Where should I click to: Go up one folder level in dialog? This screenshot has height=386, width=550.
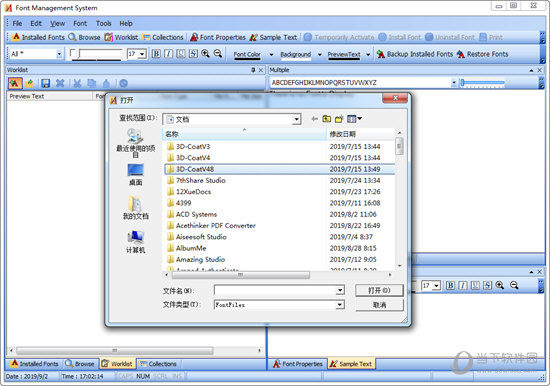coord(327,119)
